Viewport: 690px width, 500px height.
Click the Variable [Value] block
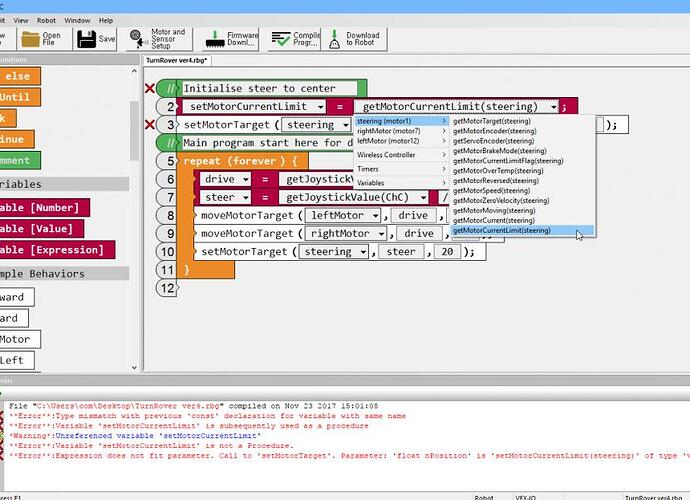coord(42,229)
